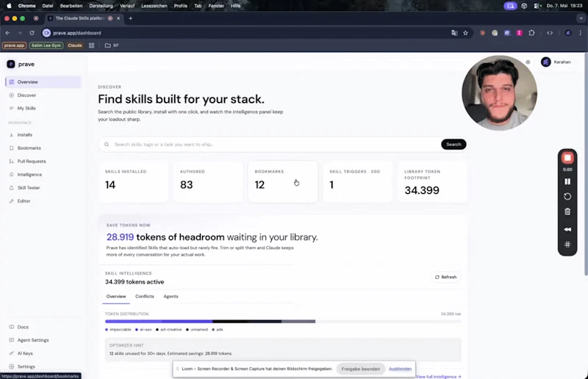Click the translate page icon

click(x=454, y=33)
